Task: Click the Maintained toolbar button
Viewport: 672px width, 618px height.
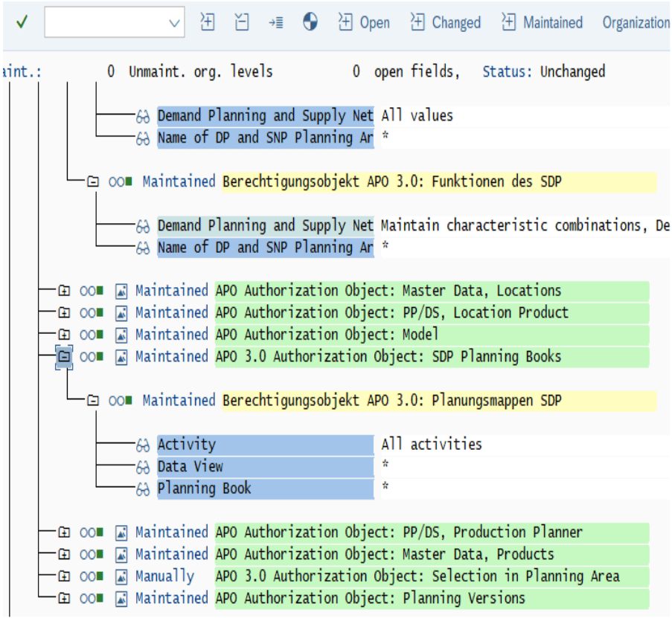Action: tap(543, 22)
